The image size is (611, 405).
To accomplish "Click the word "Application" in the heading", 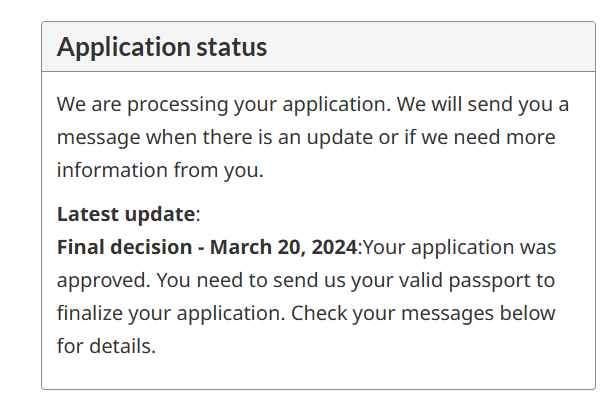I will click(x=124, y=47).
